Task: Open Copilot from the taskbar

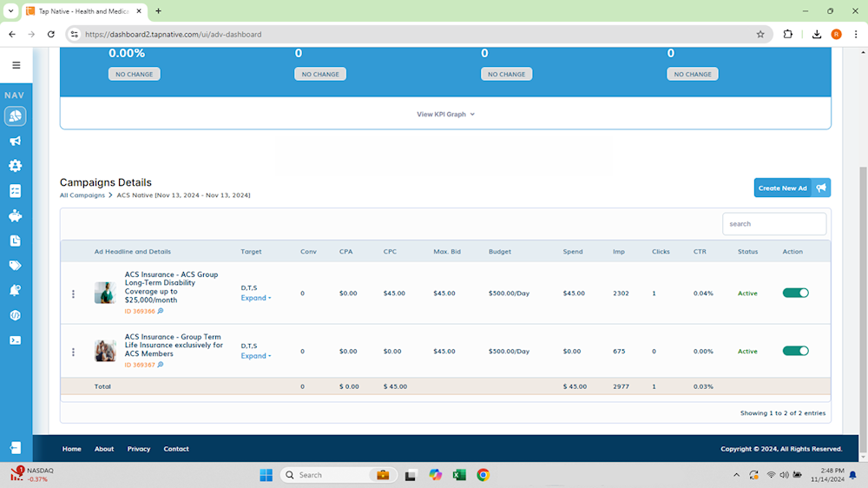Action: (x=435, y=475)
